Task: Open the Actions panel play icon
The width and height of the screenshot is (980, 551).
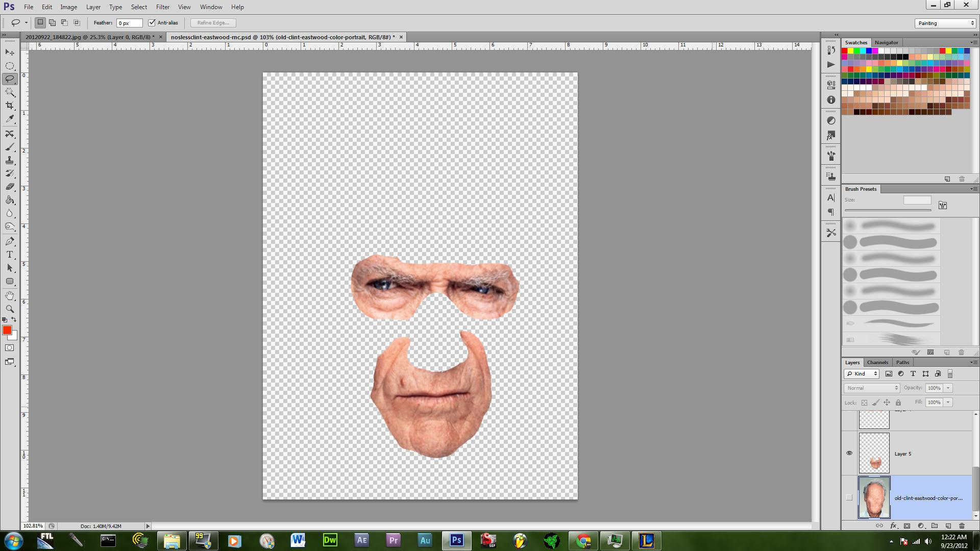Action: (x=831, y=64)
